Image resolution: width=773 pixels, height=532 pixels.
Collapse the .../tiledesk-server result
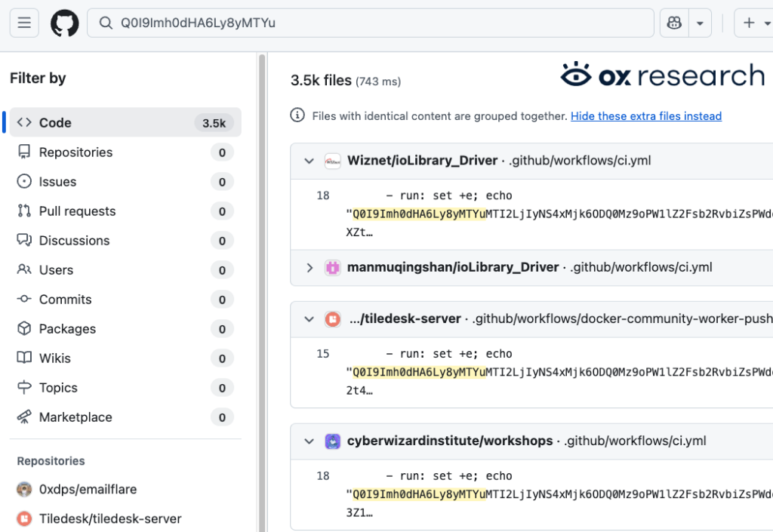tap(309, 319)
